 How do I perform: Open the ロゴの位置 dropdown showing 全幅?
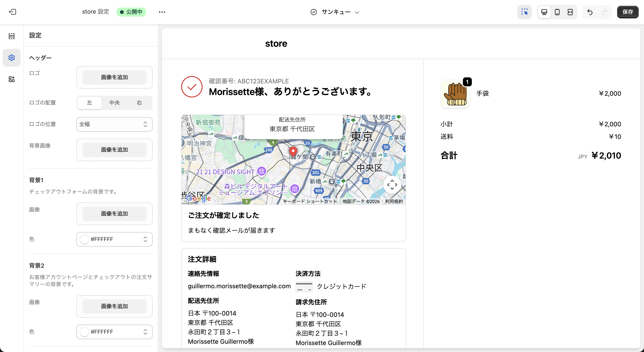(114, 124)
